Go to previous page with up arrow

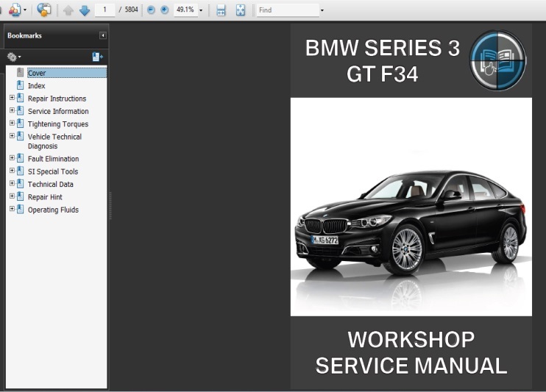(68, 10)
